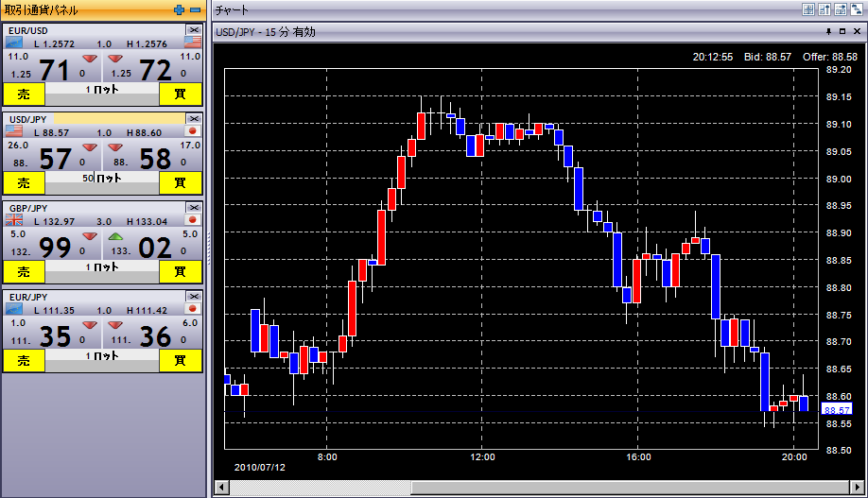Screen dimensions: 868x498
Task: Click the EUR/USD lot size field
Action: click(102, 90)
